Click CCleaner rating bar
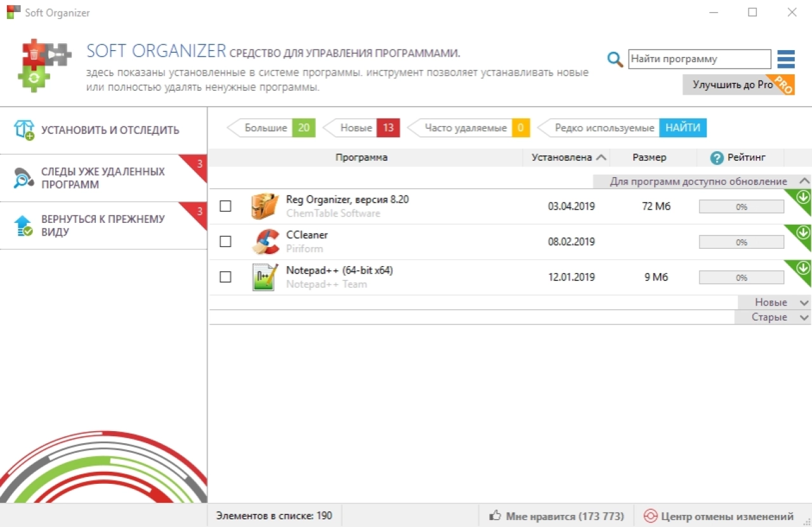Image resolution: width=812 pixels, height=527 pixels. pos(742,242)
